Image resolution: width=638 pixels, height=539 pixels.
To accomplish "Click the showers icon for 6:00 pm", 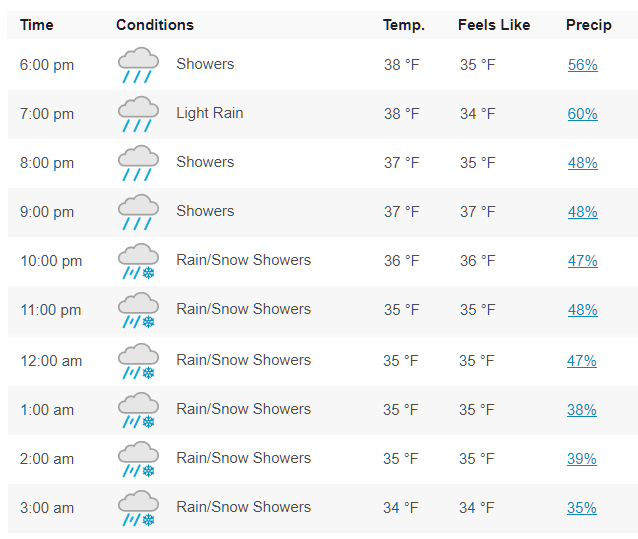I will pyautogui.click(x=138, y=65).
